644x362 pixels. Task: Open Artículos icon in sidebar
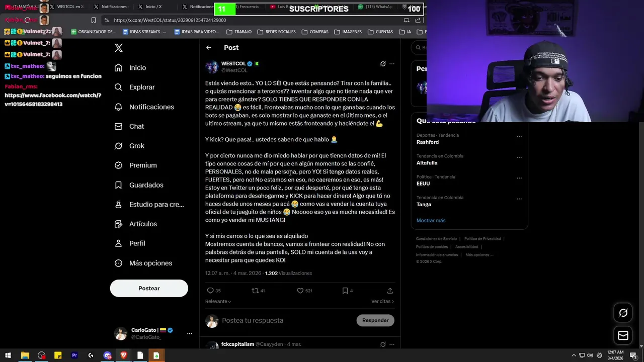(x=118, y=224)
